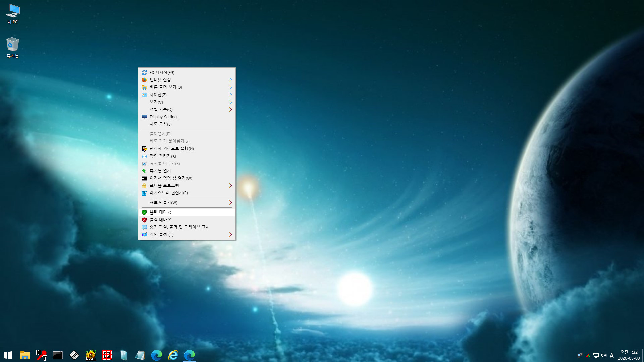Disable black theme via 블랙 테마 X

[x=186, y=220]
